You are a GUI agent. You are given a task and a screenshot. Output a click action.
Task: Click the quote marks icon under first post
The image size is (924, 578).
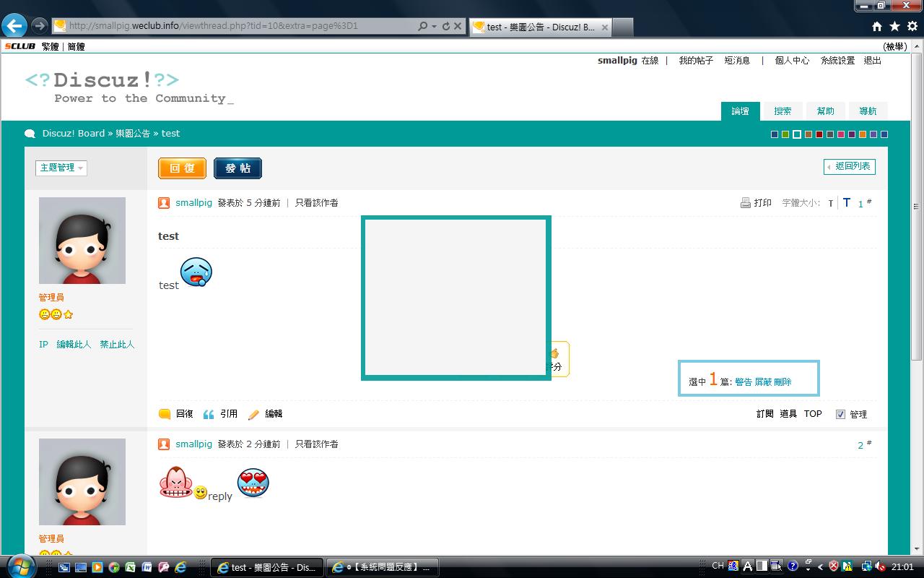[209, 414]
